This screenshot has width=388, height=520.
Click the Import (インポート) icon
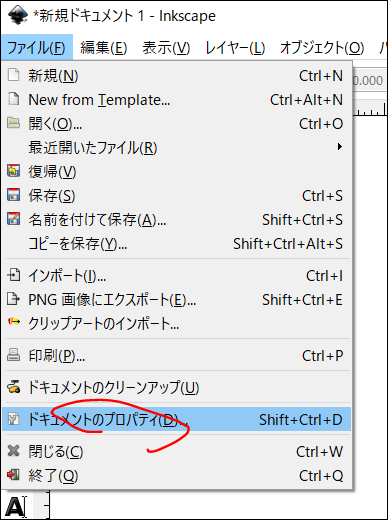point(13,275)
